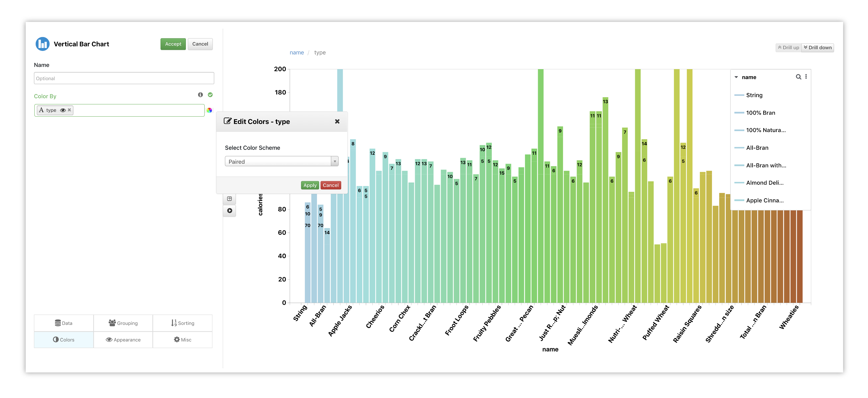This screenshot has width=868, height=398.
Task: Remove the type field with its x icon
Action: (69, 110)
